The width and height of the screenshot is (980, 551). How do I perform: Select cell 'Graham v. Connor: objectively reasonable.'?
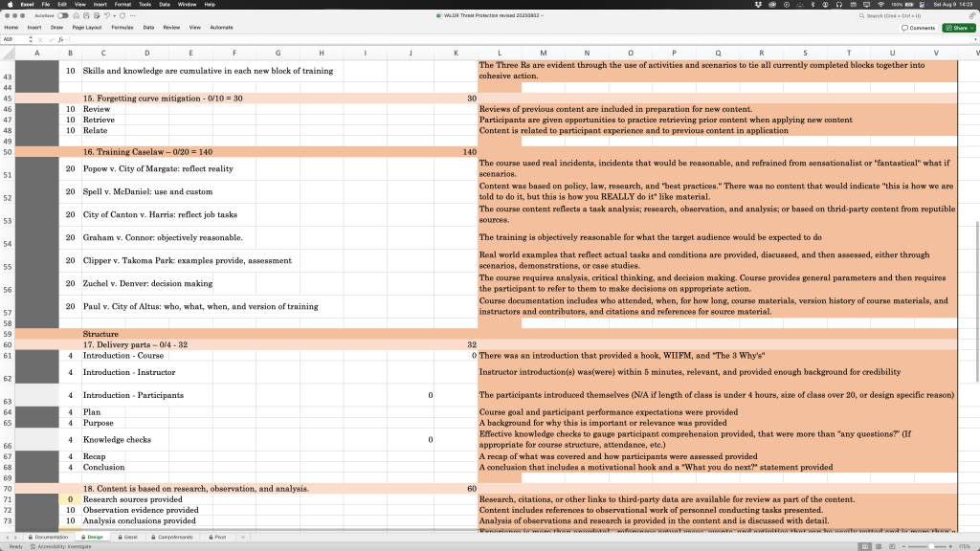[x=163, y=237]
